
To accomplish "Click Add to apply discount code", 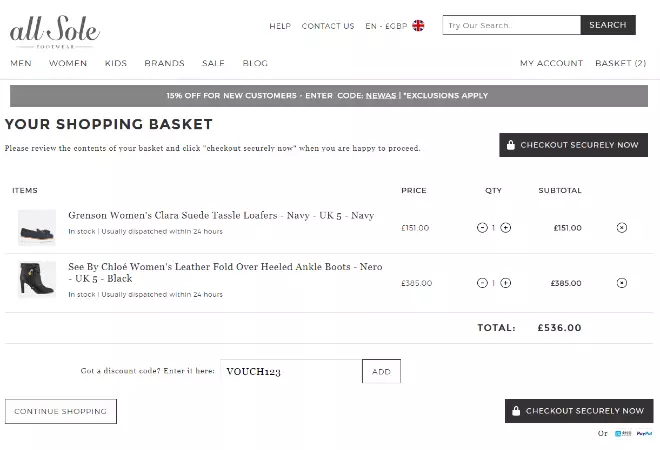I will 381,372.
